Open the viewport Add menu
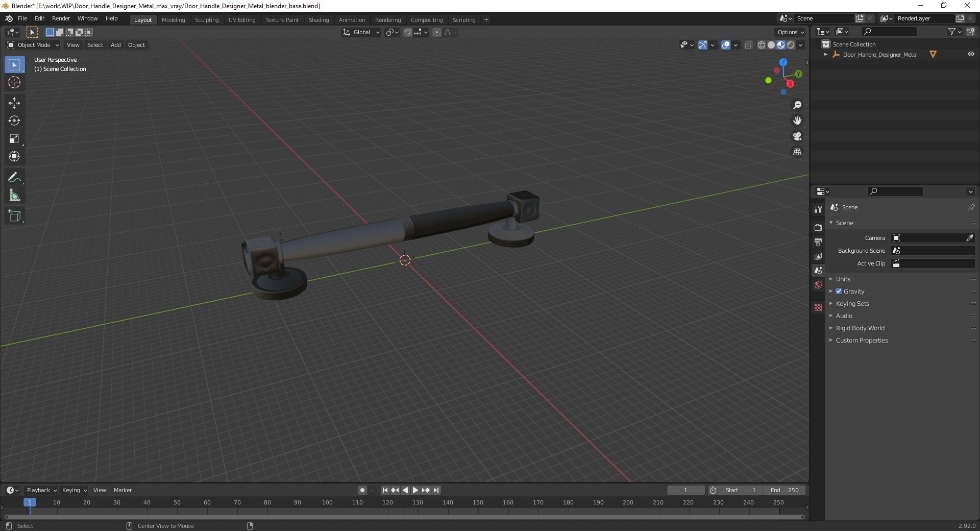 116,45
